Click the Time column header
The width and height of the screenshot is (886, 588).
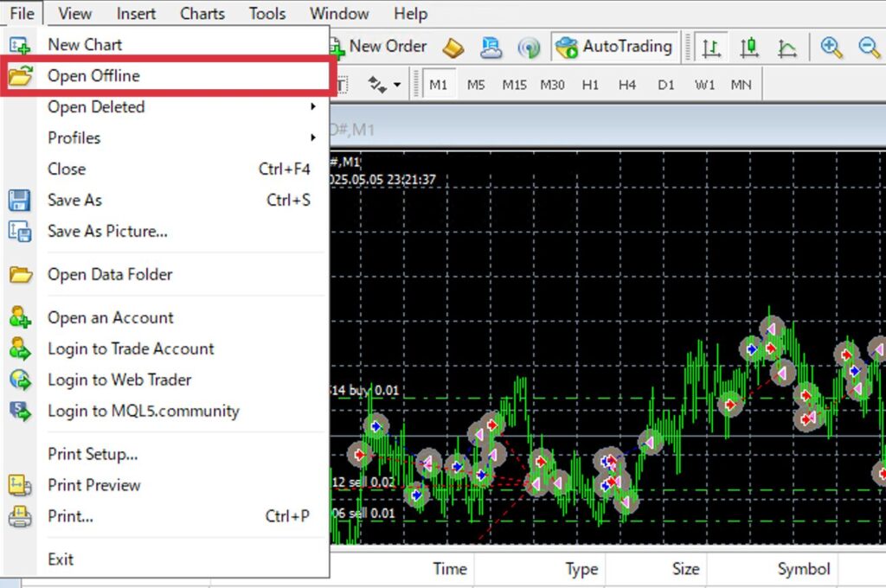(450, 569)
